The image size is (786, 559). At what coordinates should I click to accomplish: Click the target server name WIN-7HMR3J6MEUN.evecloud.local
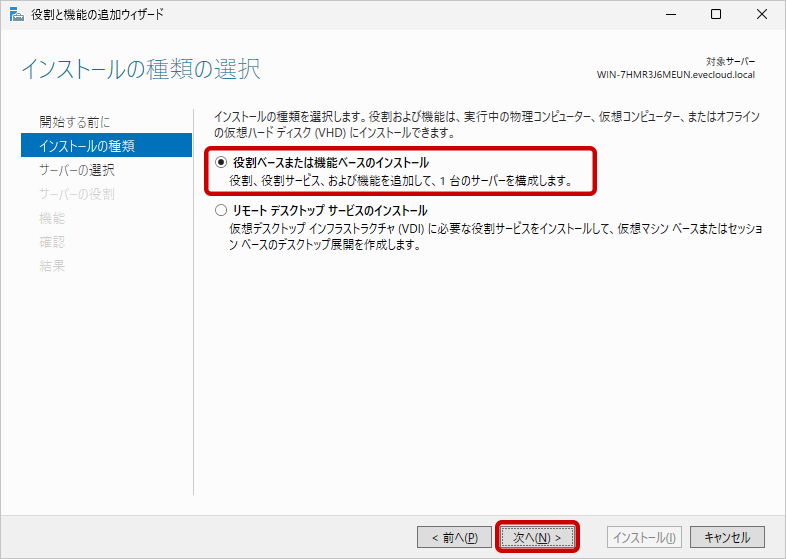click(675, 75)
